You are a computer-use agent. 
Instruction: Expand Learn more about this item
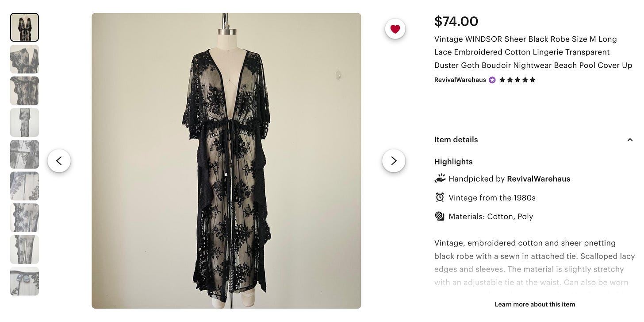pos(535,304)
